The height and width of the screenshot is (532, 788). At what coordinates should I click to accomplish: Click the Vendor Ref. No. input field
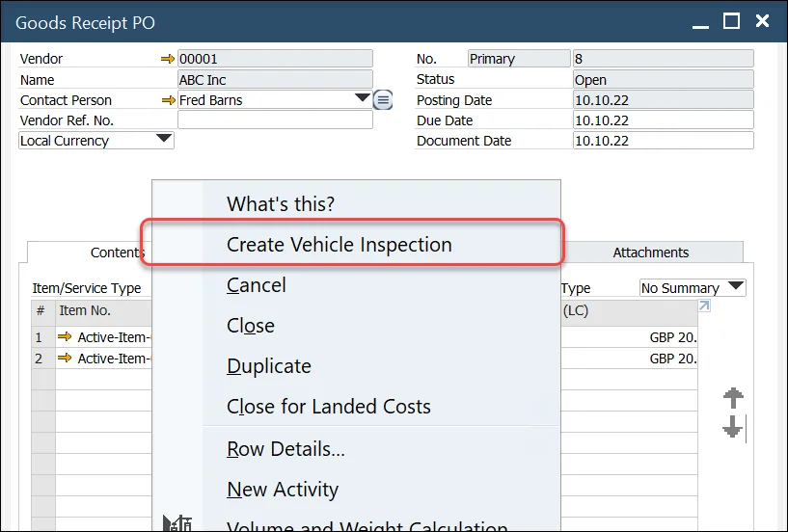pyautogui.click(x=275, y=120)
